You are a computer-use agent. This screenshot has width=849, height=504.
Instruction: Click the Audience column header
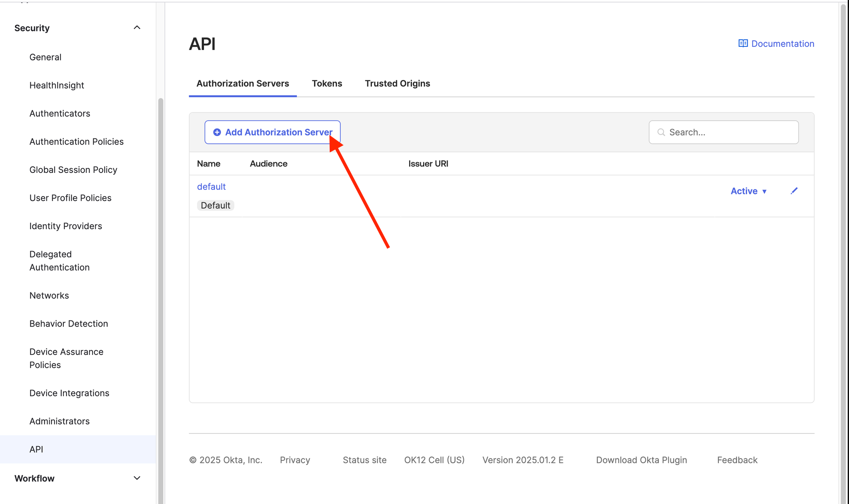tap(269, 164)
